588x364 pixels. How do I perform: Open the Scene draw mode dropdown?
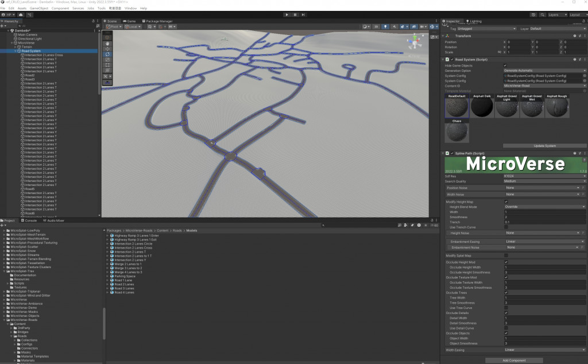(x=366, y=26)
